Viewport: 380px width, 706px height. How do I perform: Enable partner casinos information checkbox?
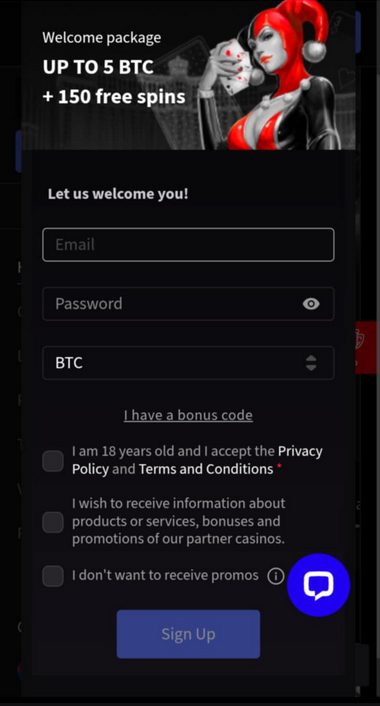[x=53, y=522]
